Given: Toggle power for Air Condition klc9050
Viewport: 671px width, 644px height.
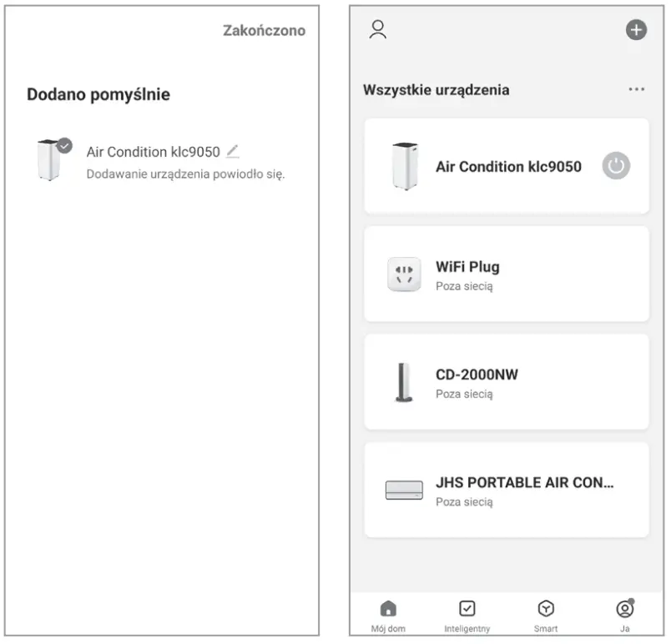Looking at the screenshot, I should 616,166.
